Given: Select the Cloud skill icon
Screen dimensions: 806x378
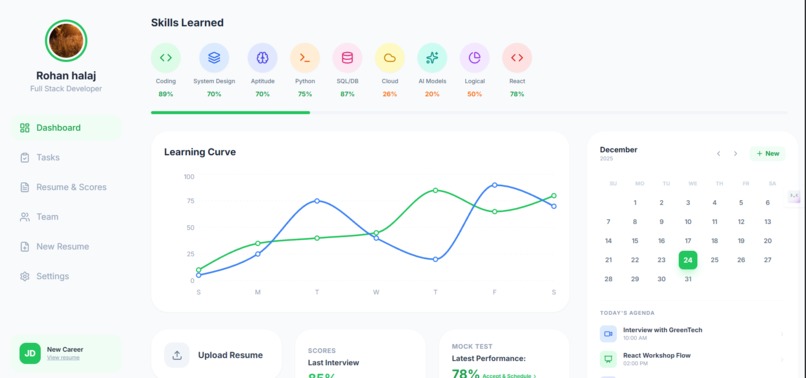Looking at the screenshot, I should (390, 58).
